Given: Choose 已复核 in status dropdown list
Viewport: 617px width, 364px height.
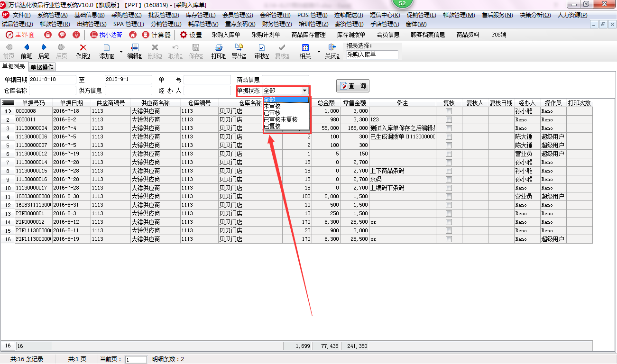Looking at the screenshot, I should pyautogui.click(x=286, y=126).
